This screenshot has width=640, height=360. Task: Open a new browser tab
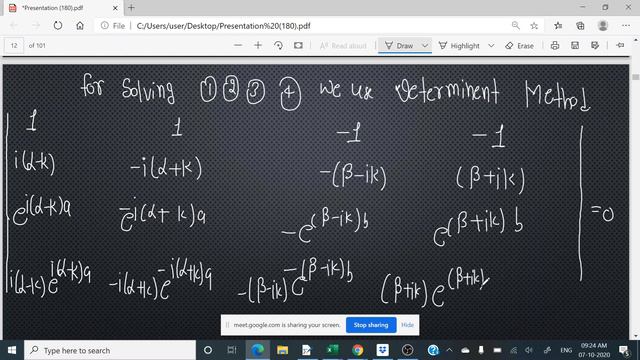[x=131, y=8]
